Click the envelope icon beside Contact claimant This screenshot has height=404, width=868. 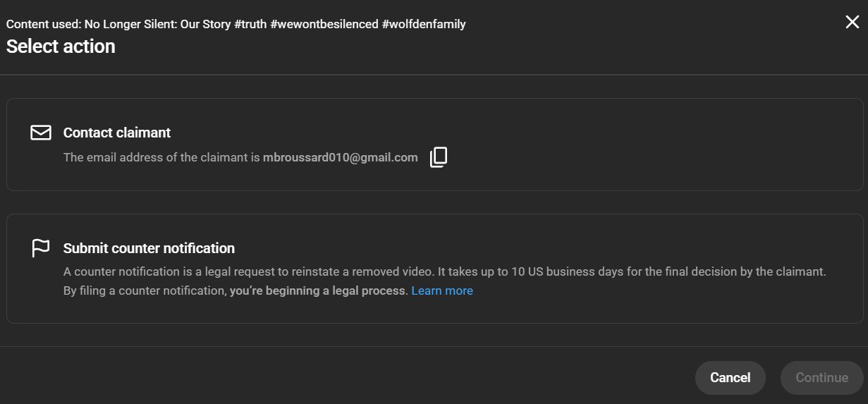tap(41, 133)
